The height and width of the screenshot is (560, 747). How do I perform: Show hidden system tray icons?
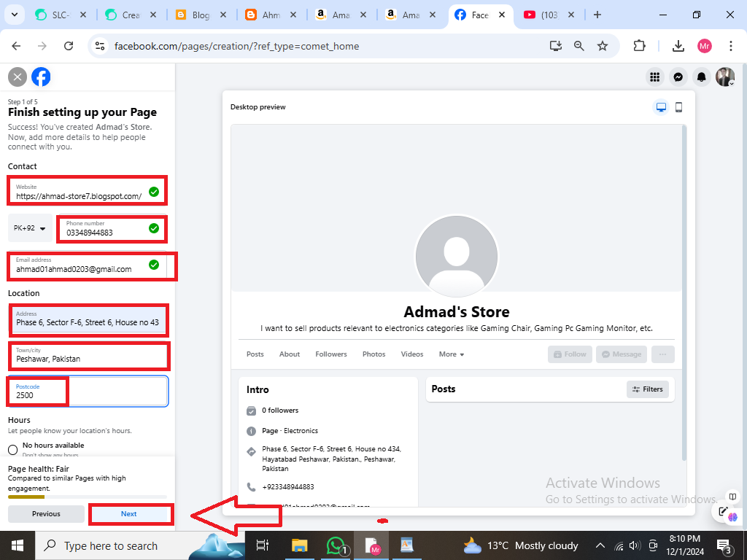(x=600, y=545)
